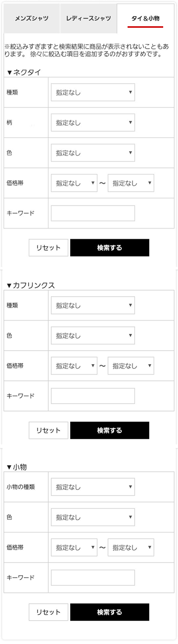This screenshot has width=178, height=644.
Task: Open the ネクタイ 色 dropdown
Action: pos(93,153)
